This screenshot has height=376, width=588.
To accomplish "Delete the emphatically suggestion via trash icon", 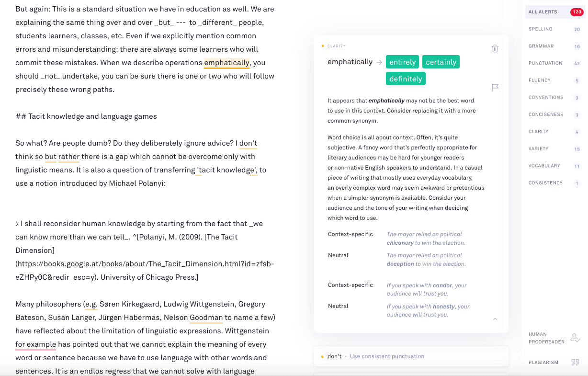I will click(x=495, y=48).
